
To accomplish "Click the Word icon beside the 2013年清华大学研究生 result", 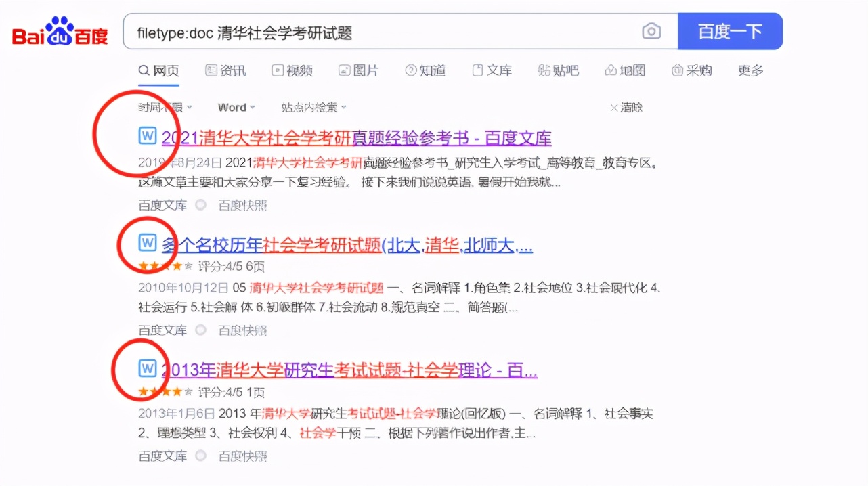I will pyautogui.click(x=148, y=368).
